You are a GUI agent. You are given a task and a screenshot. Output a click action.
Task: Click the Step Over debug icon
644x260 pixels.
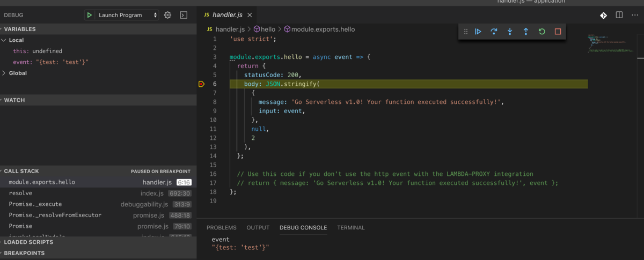tap(494, 32)
